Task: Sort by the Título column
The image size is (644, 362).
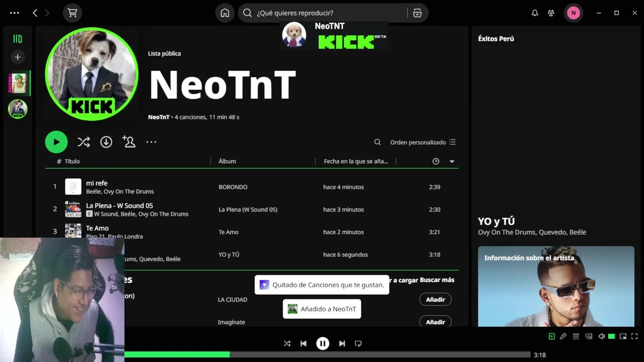Action: (x=72, y=161)
